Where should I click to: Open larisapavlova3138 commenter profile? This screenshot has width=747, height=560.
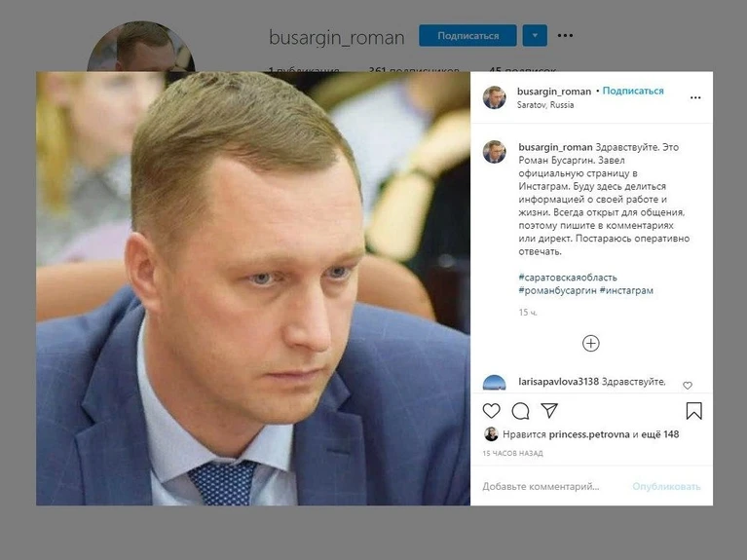(558, 382)
